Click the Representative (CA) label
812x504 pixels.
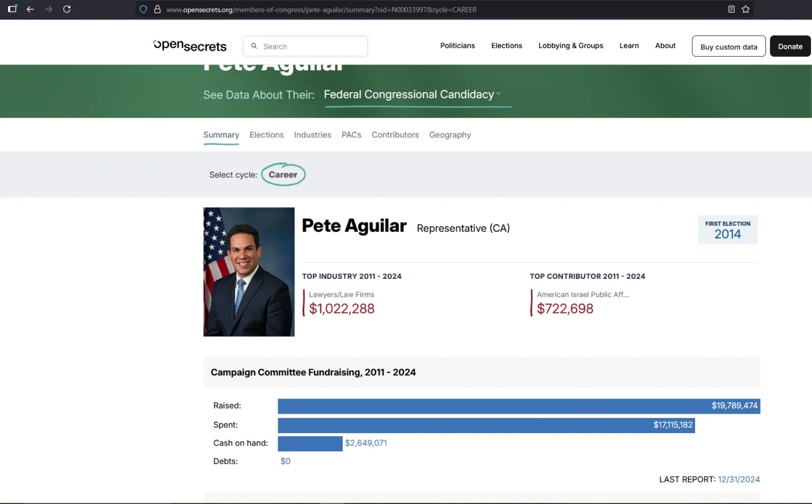pyautogui.click(x=463, y=228)
